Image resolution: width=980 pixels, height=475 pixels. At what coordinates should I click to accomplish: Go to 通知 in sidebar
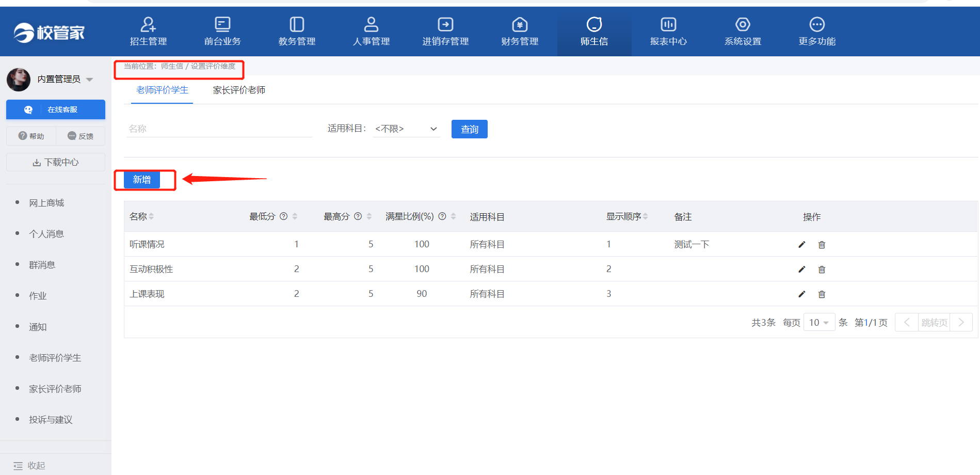coord(38,327)
